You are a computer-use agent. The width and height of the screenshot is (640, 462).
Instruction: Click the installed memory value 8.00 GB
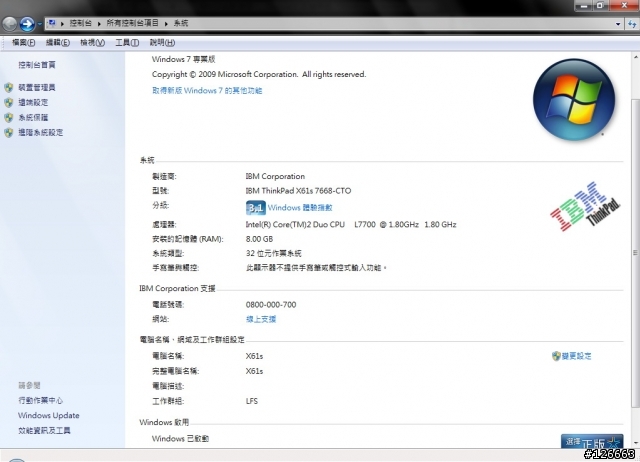(x=259, y=239)
